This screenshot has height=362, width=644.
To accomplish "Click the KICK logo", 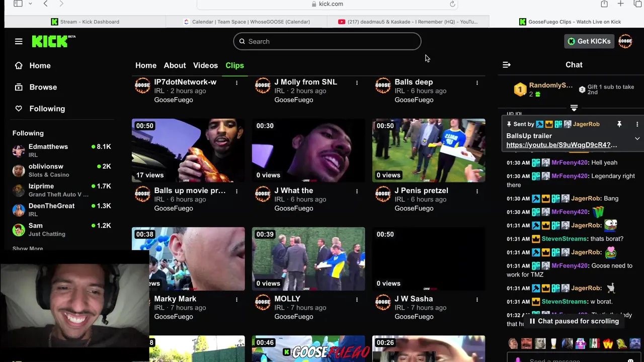I will pyautogui.click(x=53, y=41).
